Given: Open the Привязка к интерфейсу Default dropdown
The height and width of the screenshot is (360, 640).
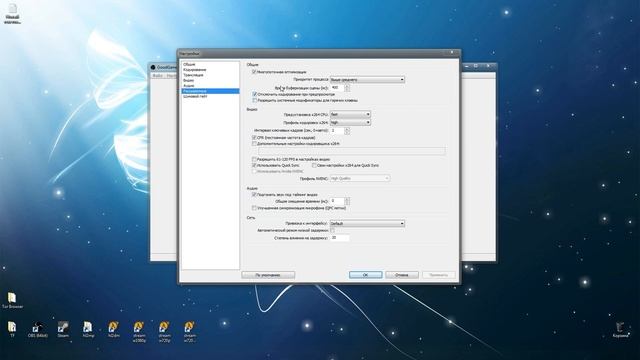Looking at the screenshot, I should [x=367, y=224].
